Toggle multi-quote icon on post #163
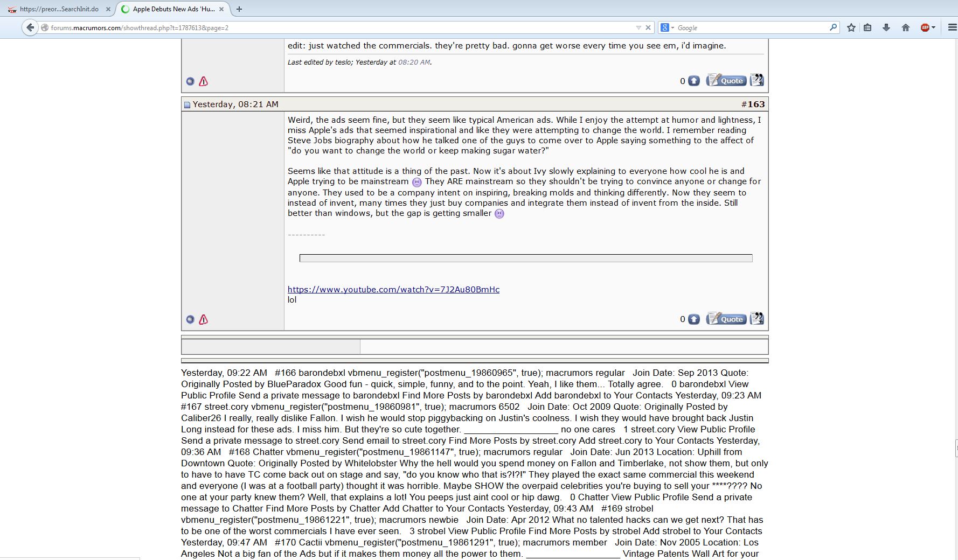958x560 pixels. [757, 318]
